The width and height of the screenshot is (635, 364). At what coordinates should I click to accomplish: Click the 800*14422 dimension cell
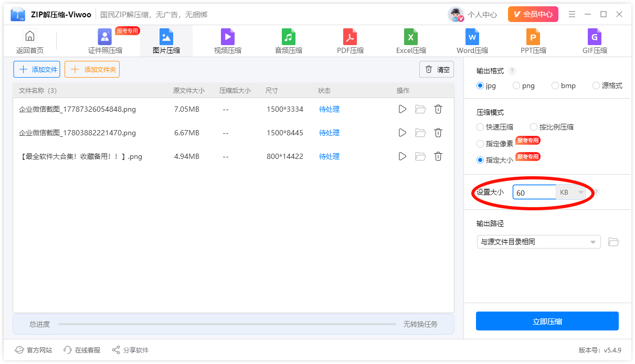pyautogui.click(x=284, y=156)
